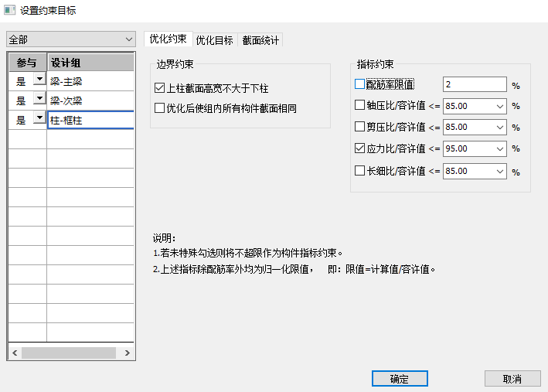Click the horizontal scrollbar under the table

pyautogui.click(x=68, y=353)
